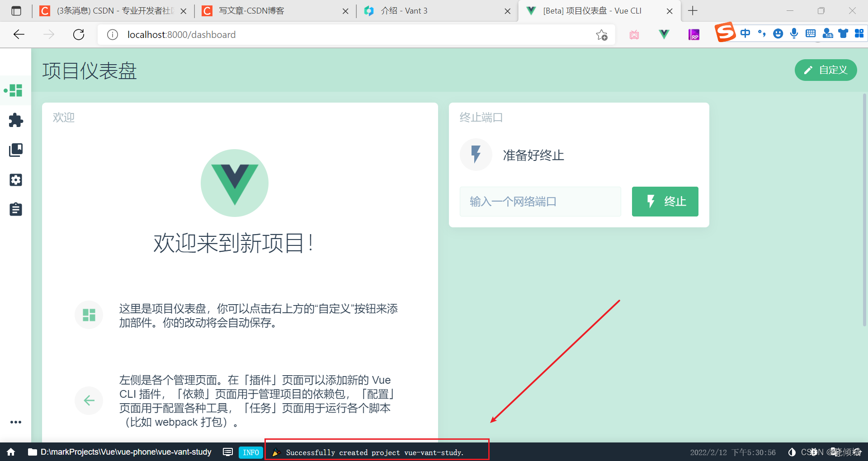This screenshot has width=868, height=461.
Task: Open the Vue devtools extension icon
Action: (x=664, y=34)
